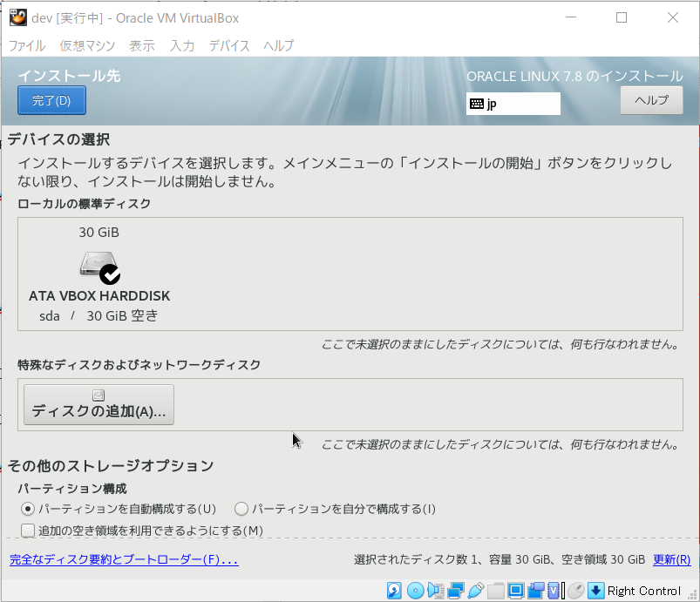Click the recording status icon
This screenshot has width=700, height=602.
pyautogui.click(x=536, y=591)
